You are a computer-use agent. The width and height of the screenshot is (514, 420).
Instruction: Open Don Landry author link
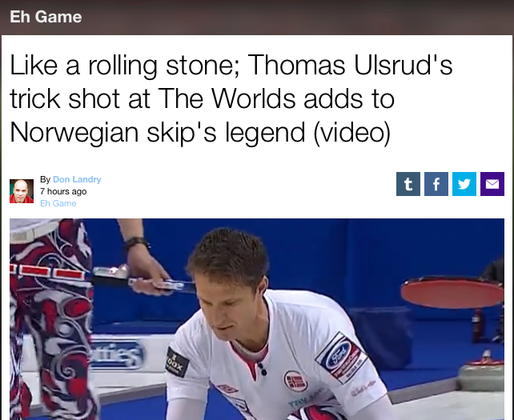tap(77, 179)
